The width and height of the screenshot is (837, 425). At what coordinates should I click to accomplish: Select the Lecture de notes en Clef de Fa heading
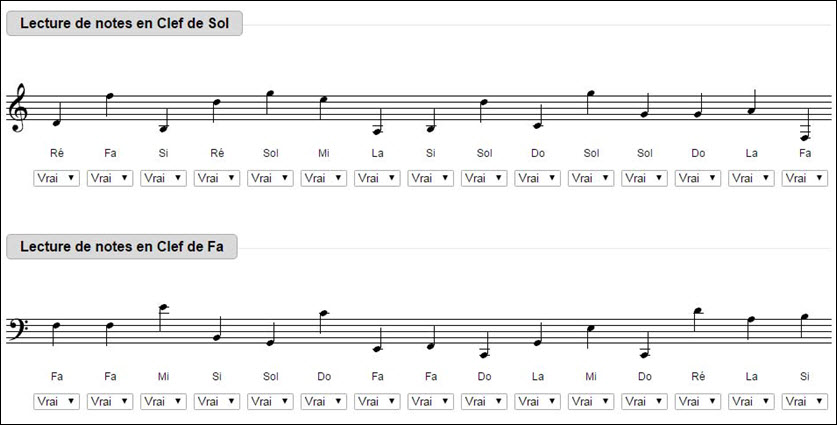[122, 247]
